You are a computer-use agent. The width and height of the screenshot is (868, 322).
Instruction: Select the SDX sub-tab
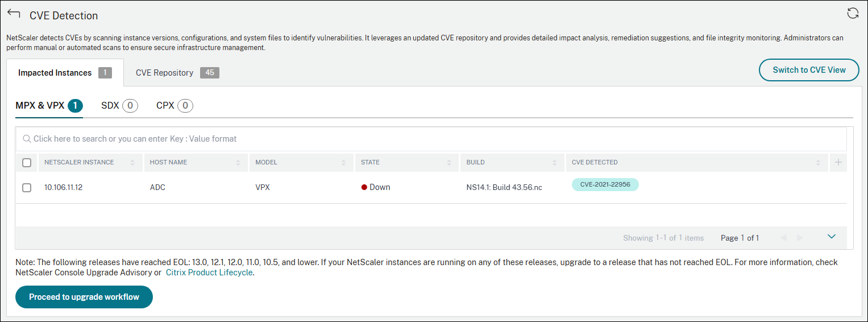click(x=119, y=106)
